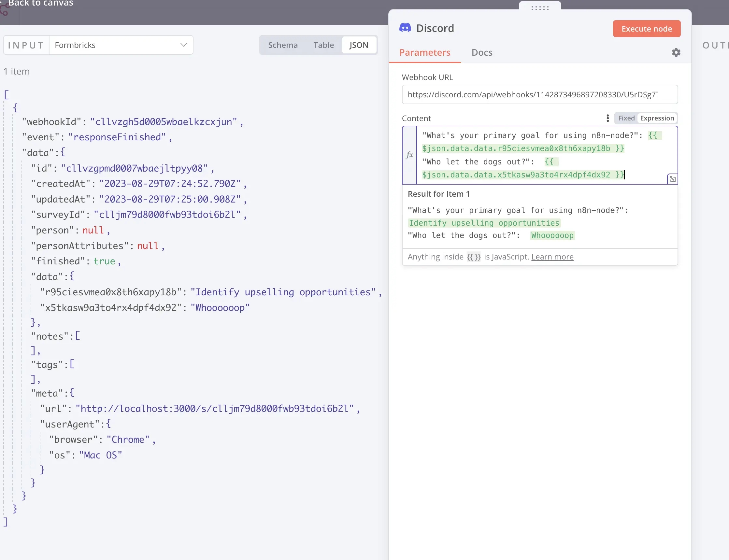729x560 pixels.
Task: Switch input view to JSON
Action: [359, 45]
